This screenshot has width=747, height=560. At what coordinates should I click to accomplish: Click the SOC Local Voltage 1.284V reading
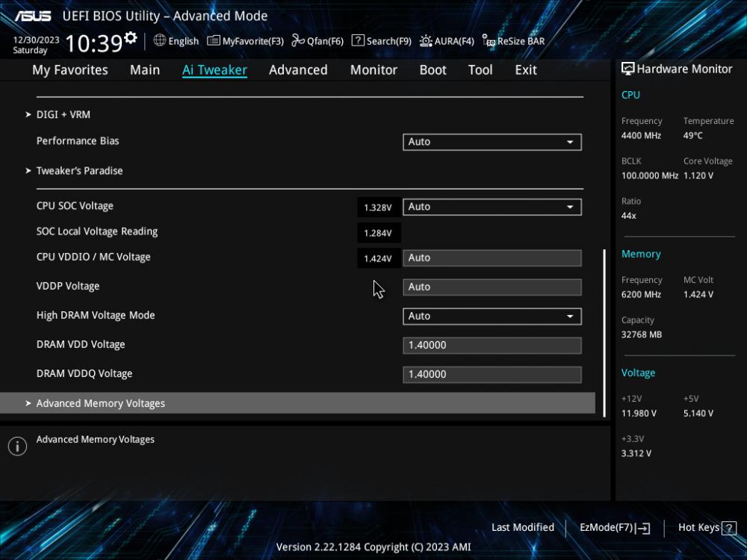[378, 233]
